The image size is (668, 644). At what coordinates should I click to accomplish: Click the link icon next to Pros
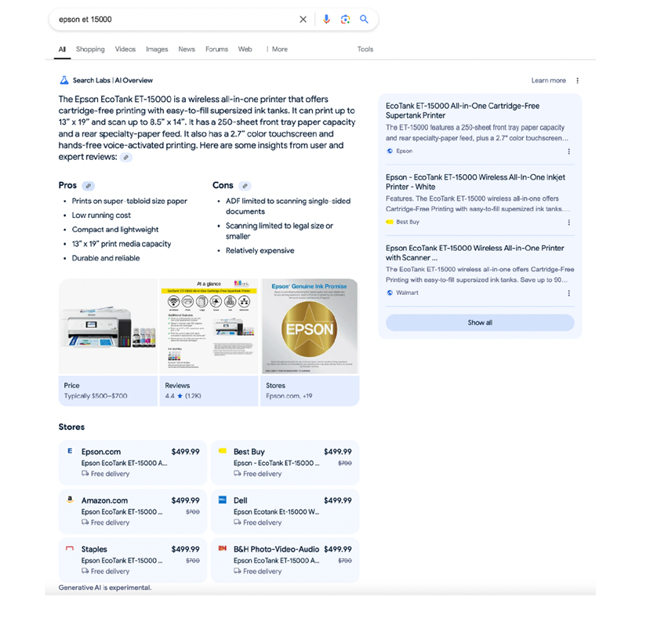click(89, 186)
